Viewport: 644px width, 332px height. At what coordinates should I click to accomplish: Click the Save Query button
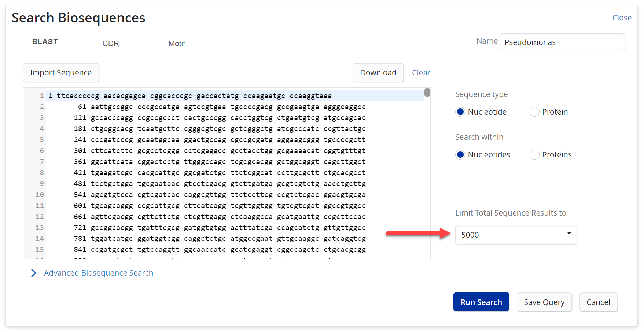coord(544,302)
